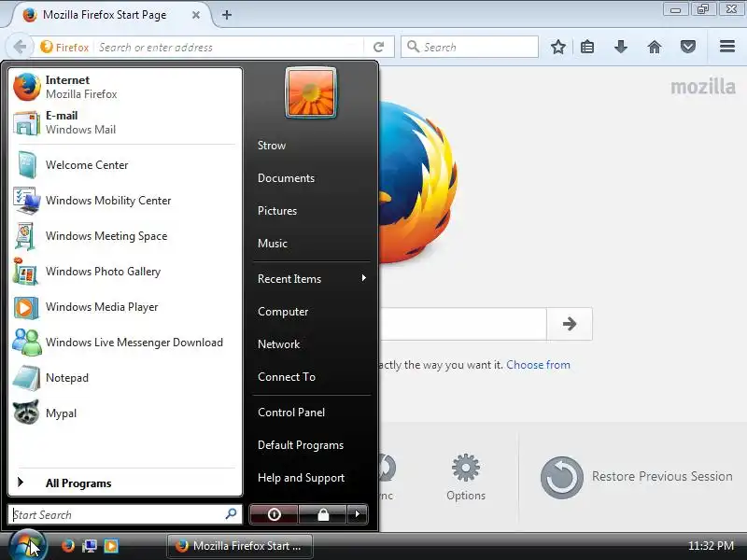Reload the page in Firefox
747x560 pixels.
[x=379, y=47]
